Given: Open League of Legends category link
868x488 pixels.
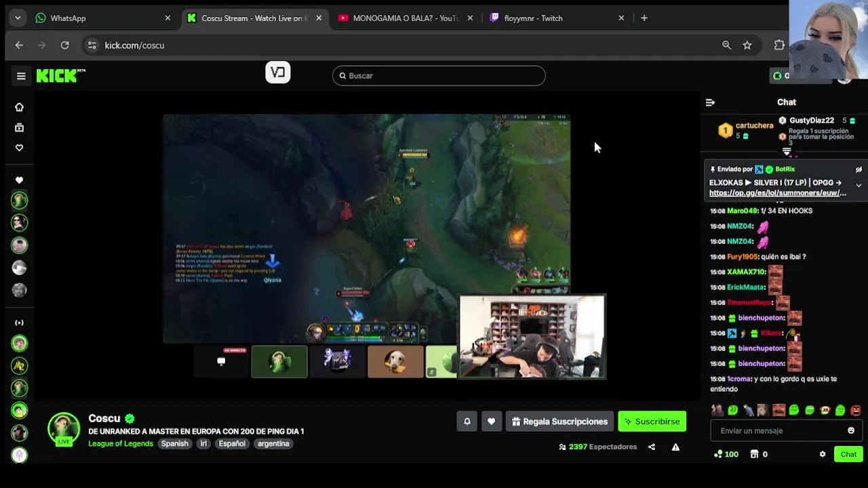Looking at the screenshot, I should tap(121, 444).
